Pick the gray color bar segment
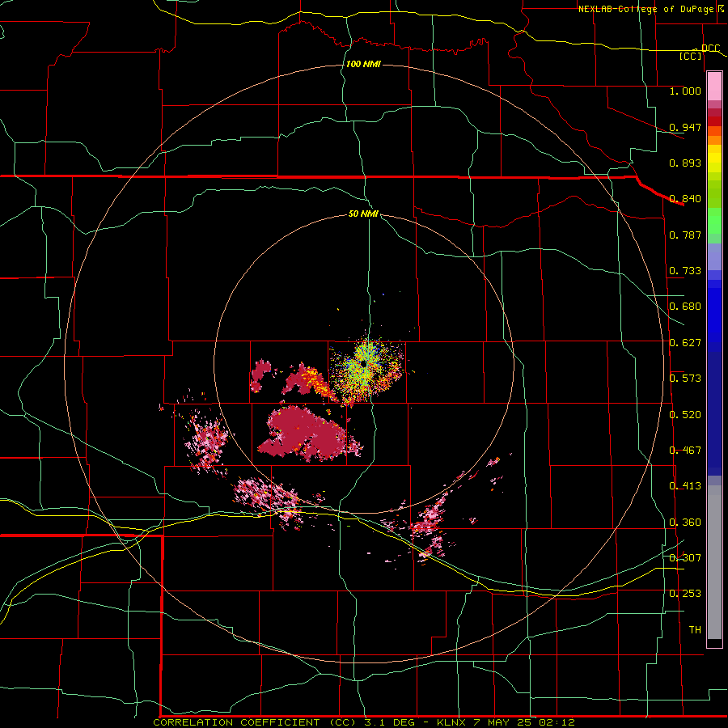728x728 pixels. [714, 562]
